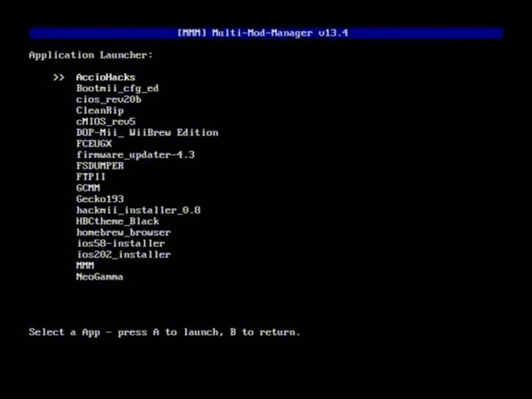
Task: Pick cMIOS_rev5 in the list
Action: (106, 121)
